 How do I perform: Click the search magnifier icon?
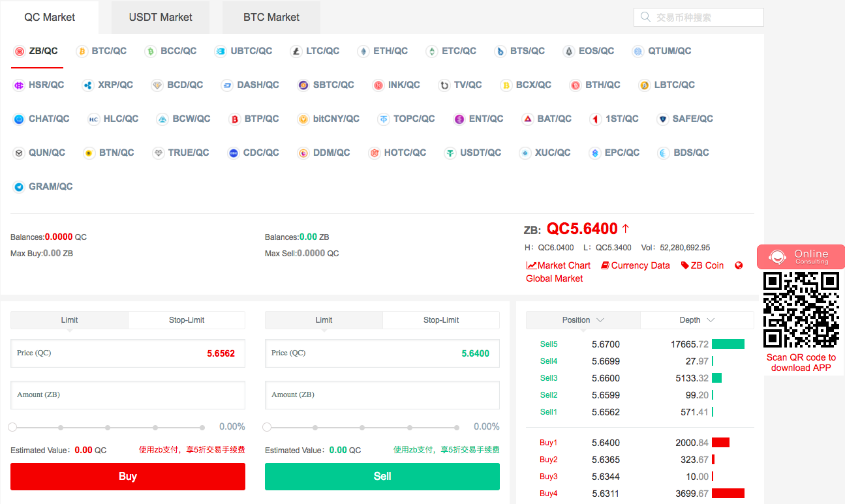645,17
